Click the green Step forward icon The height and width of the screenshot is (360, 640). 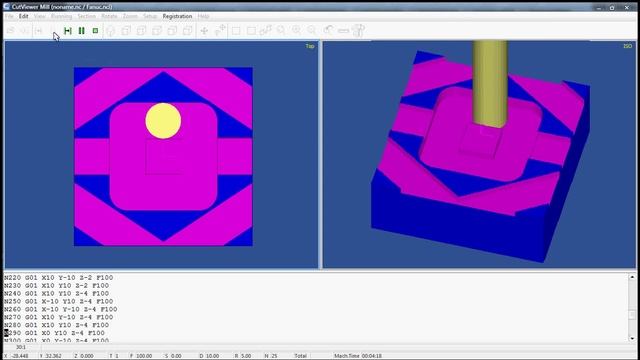pos(68,31)
